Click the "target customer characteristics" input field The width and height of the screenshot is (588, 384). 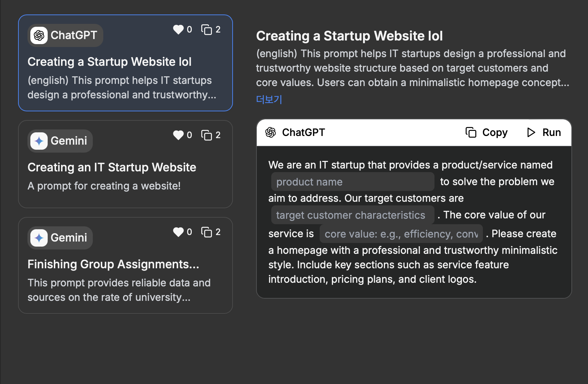[x=352, y=215]
